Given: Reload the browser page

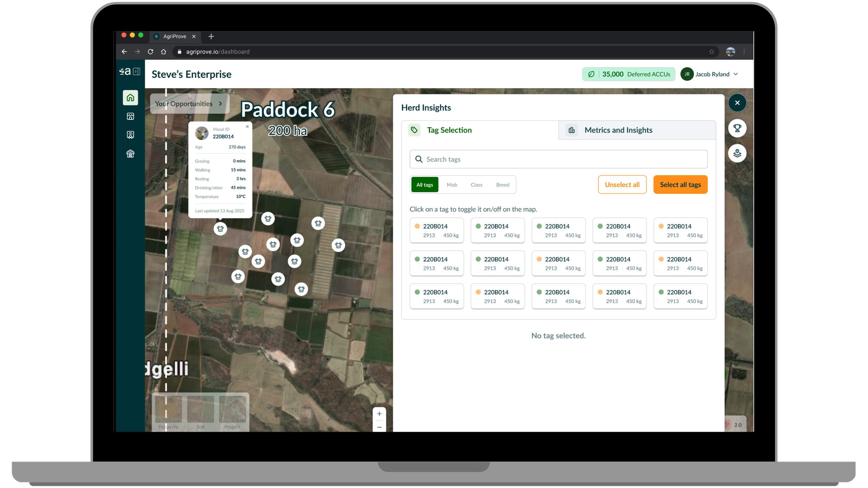Looking at the screenshot, I should [x=150, y=52].
